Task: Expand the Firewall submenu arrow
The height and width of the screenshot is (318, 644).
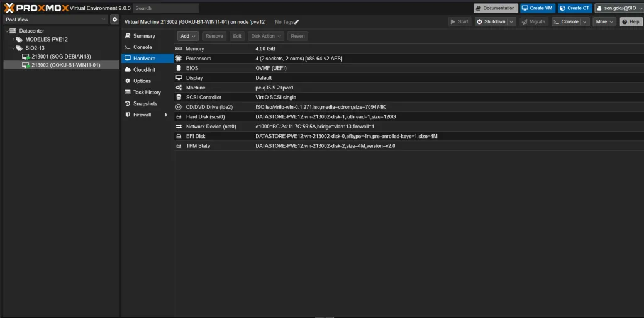Action: click(x=166, y=115)
